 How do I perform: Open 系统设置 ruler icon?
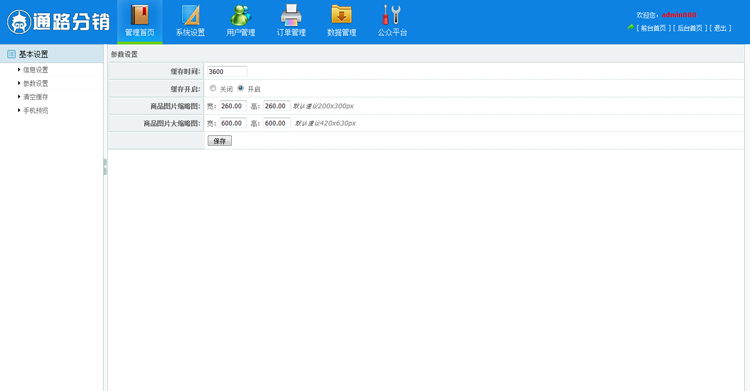click(190, 15)
